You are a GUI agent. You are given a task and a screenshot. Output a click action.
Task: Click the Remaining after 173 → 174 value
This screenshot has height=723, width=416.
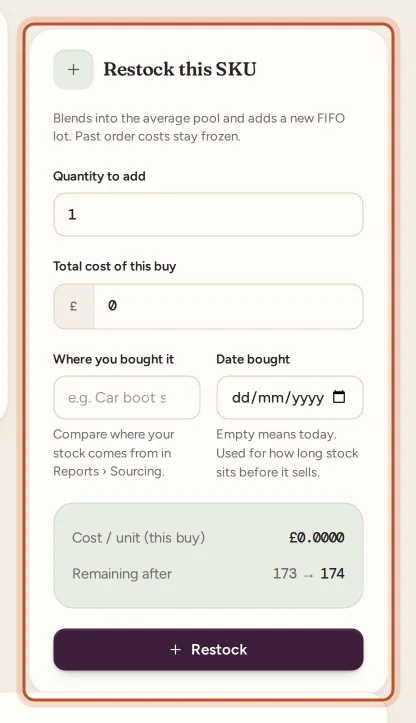point(309,574)
